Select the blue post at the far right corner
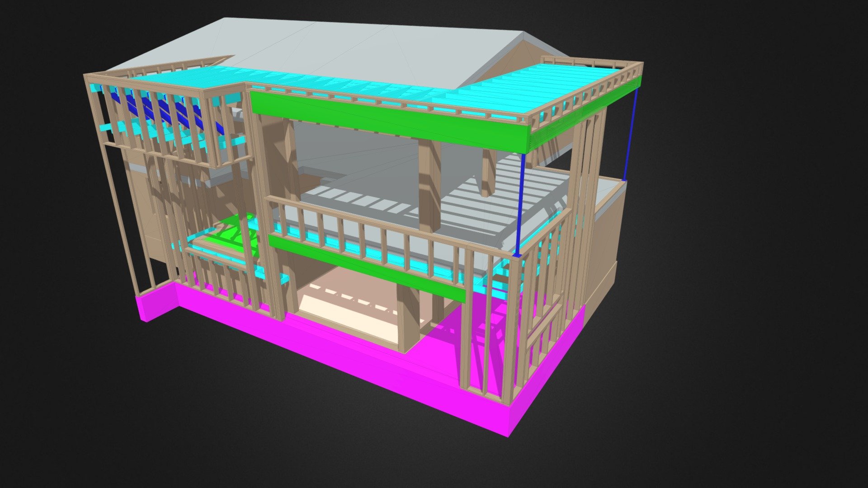The height and width of the screenshot is (488, 868). click(x=631, y=135)
